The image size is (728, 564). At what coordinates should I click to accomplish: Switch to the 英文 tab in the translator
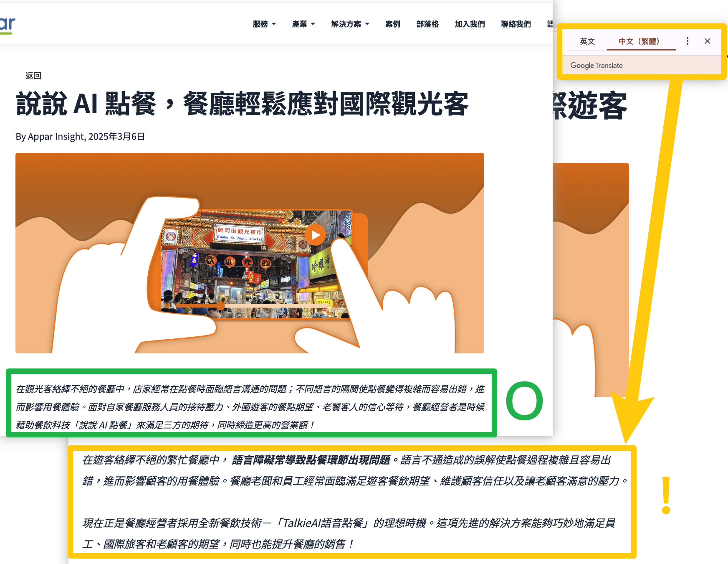point(587,41)
